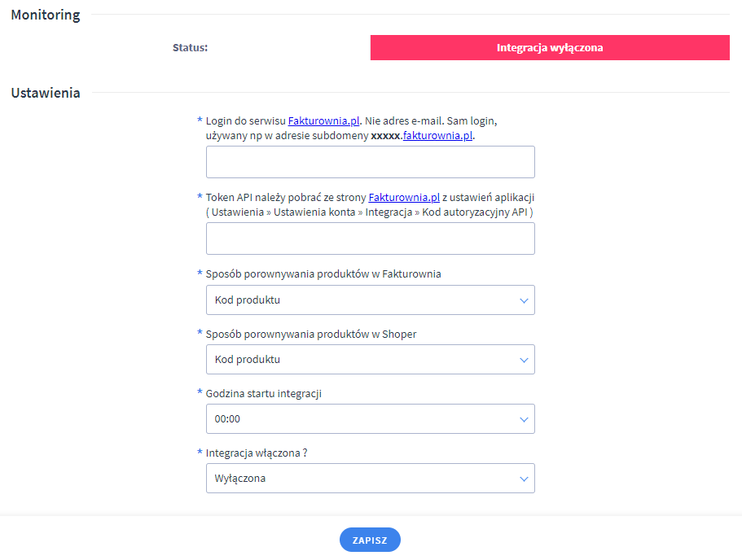The image size is (742, 560).
Task: Open the Godzina startu integracji dropdown
Action: click(370, 419)
